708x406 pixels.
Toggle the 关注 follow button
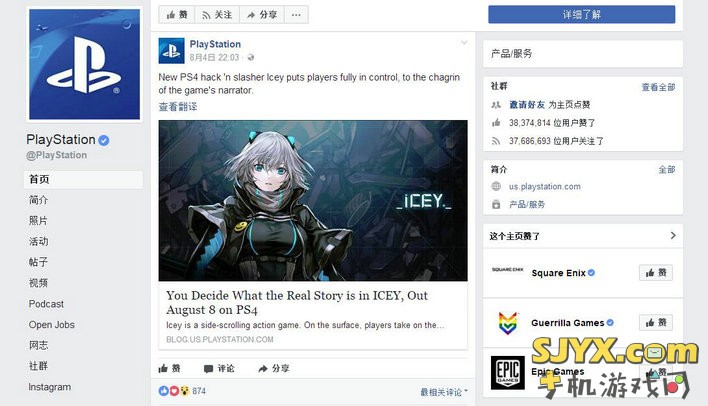pos(217,15)
